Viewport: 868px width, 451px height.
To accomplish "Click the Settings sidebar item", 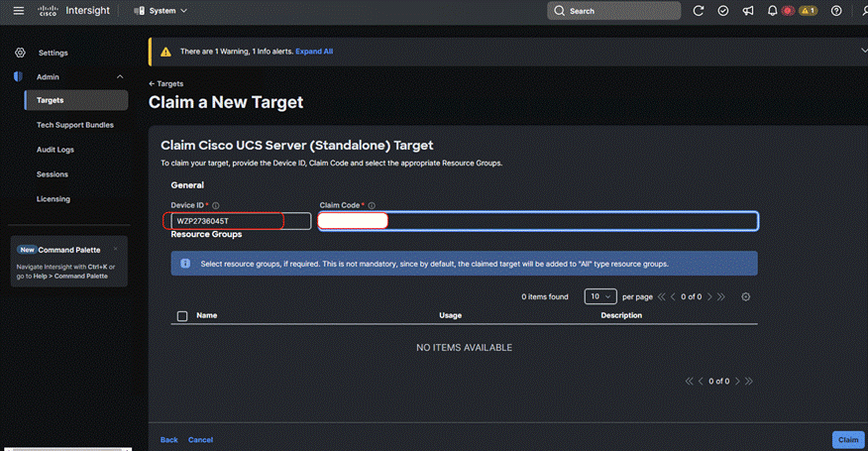I will click(x=54, y=53).
